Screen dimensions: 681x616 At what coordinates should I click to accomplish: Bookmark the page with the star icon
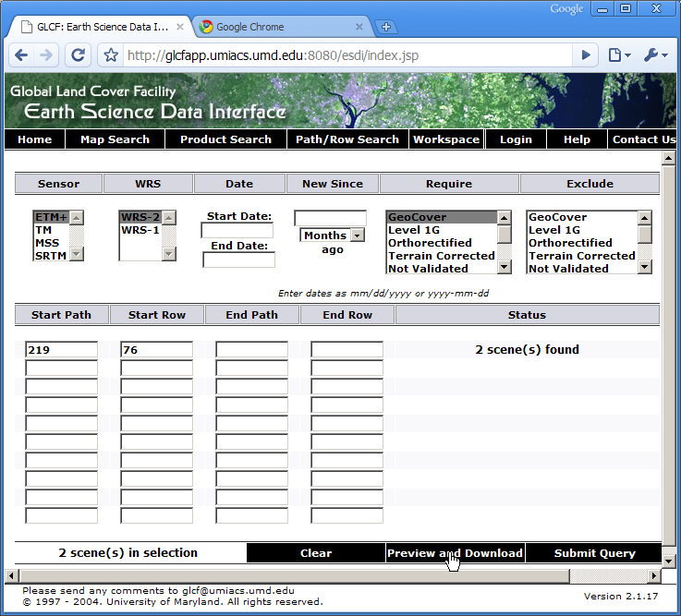pyautogui.click(x=111, y=55)
